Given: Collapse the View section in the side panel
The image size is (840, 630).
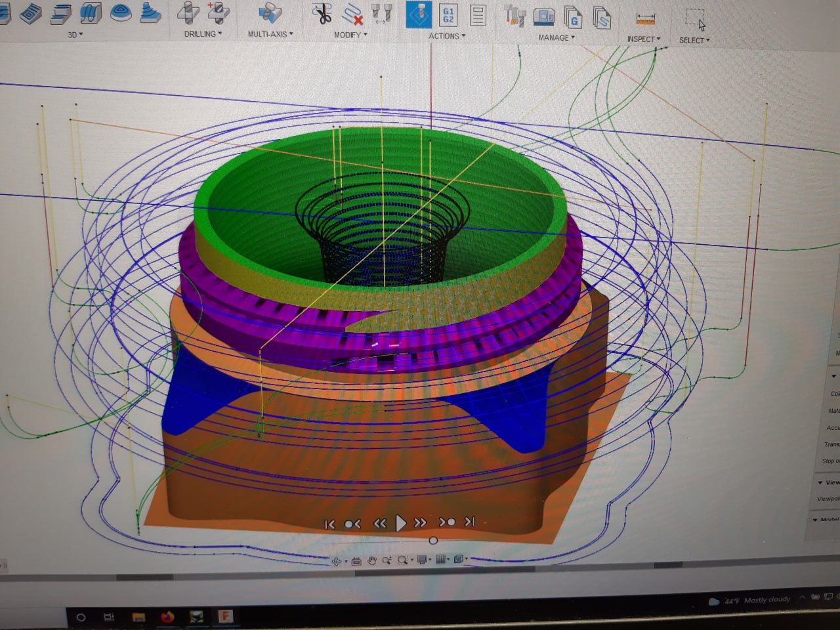Looking at the screenshot, I should [x=820, y=482].
